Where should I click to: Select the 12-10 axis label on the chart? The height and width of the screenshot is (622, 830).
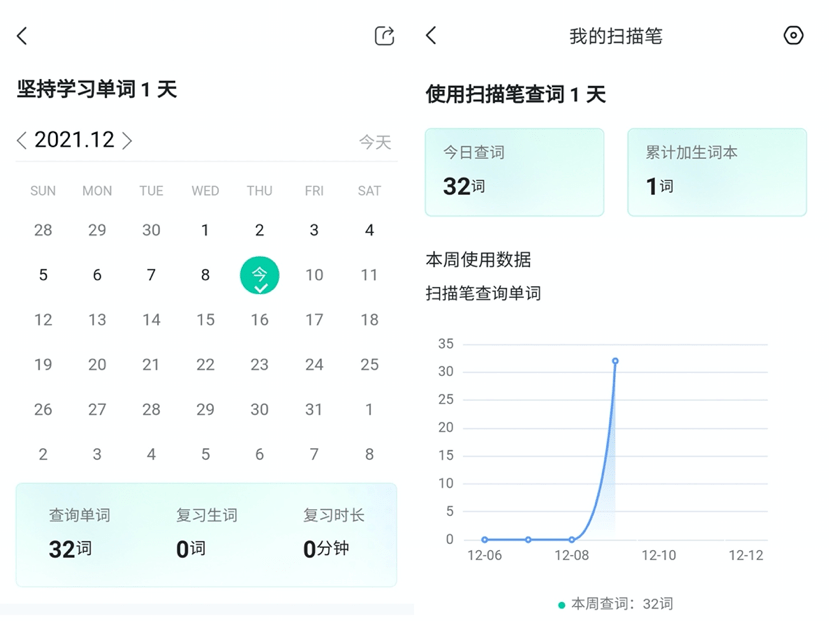(x=660, y=556)
